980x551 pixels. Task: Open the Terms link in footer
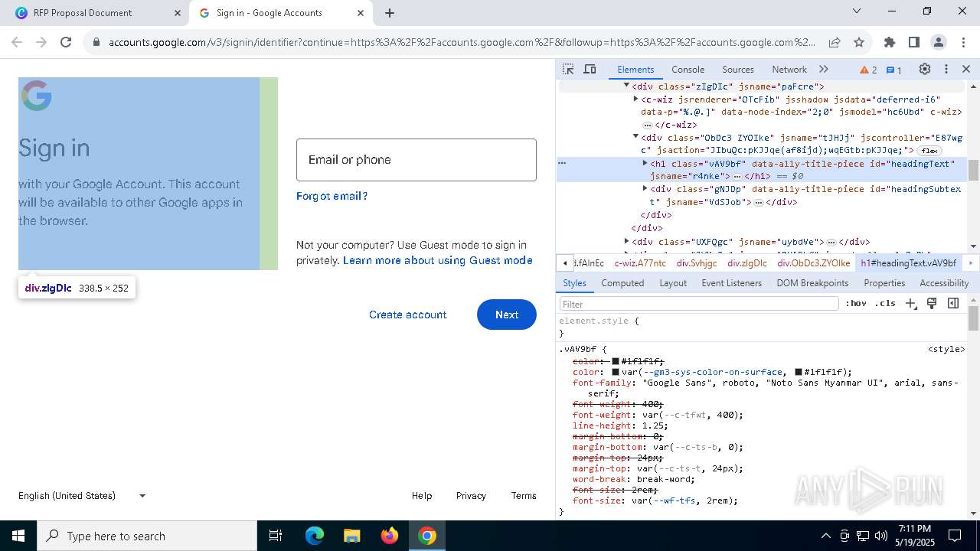[524, 496]
